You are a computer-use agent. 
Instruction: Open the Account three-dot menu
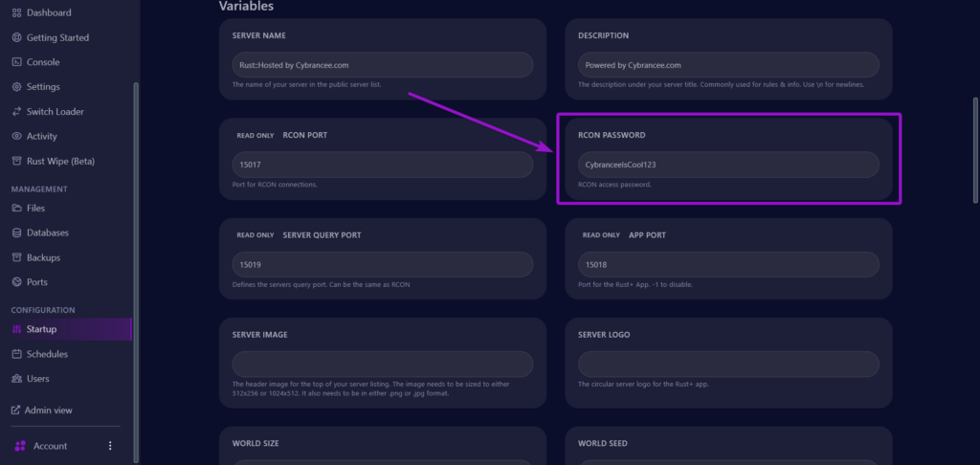[110, 446]
